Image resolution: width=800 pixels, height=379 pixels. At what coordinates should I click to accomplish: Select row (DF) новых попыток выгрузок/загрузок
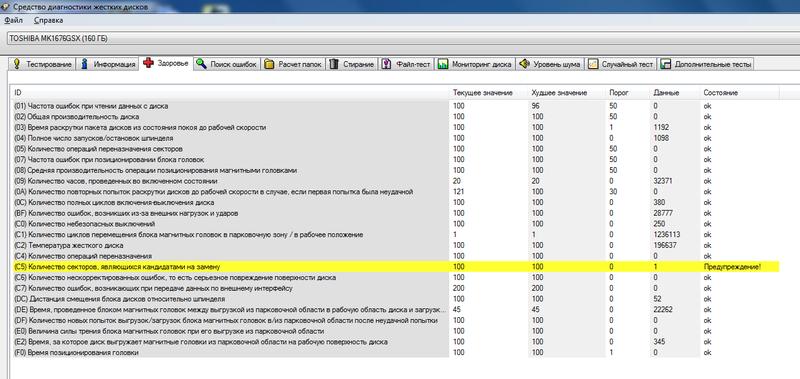click(x=395, y=320)
